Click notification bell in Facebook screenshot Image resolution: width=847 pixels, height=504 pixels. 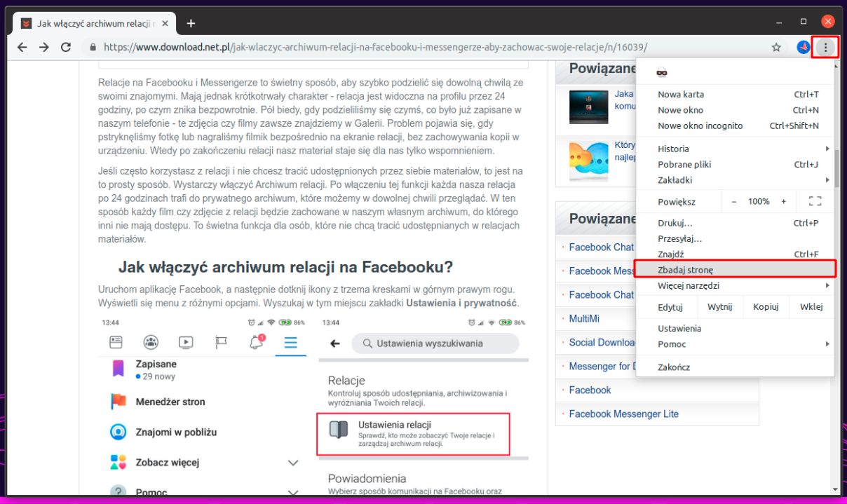[257, 342]
